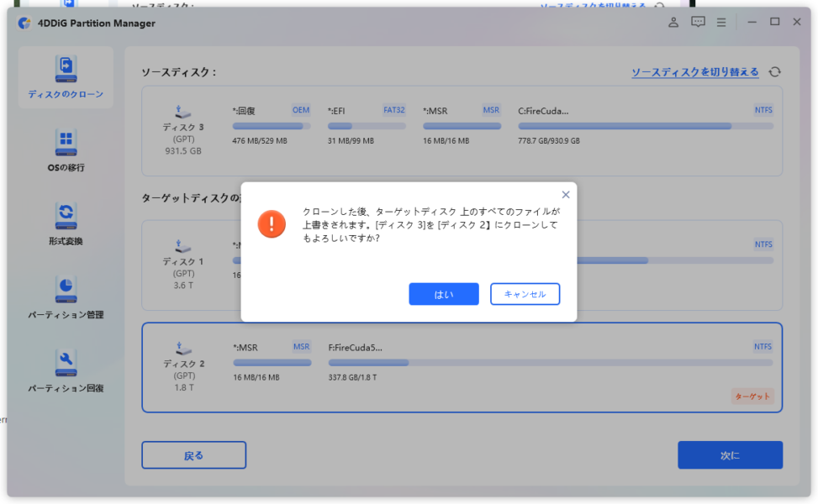Click the 4DDiG logo icon
The image size is (818, 504).
pos(24,23)
